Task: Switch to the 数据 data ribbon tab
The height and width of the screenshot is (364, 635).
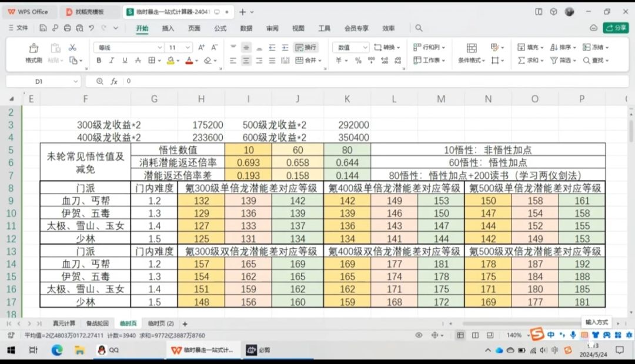Action: point(246,28)
